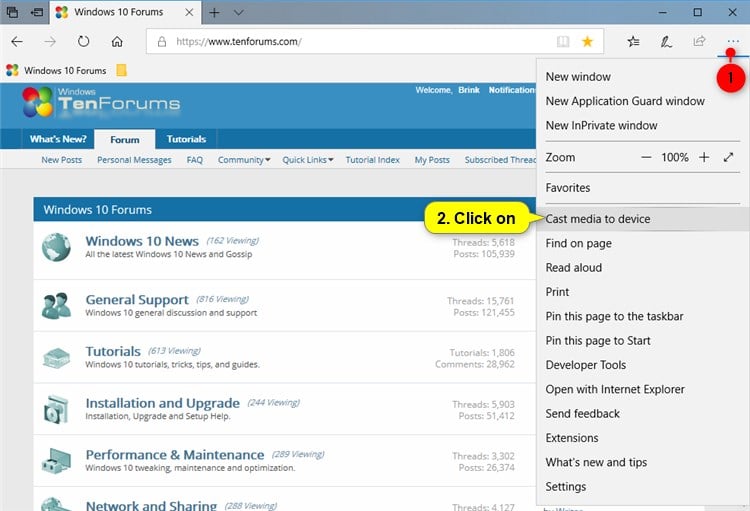This screenshot has height=511, width=750.
Task: Open a New tab with plus icon
Action: point(214,12)
